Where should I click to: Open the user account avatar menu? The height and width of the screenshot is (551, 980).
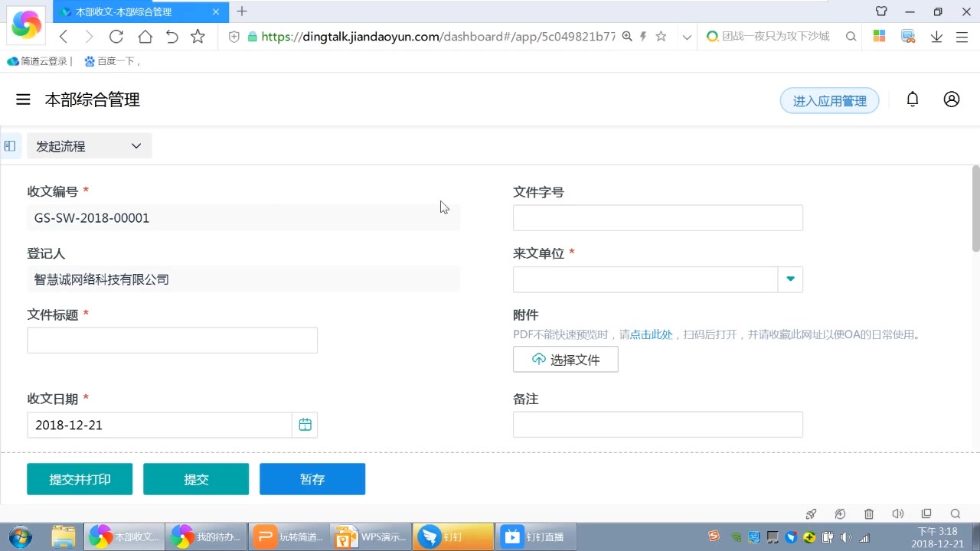pyautogui.click(x=952, y=99)
